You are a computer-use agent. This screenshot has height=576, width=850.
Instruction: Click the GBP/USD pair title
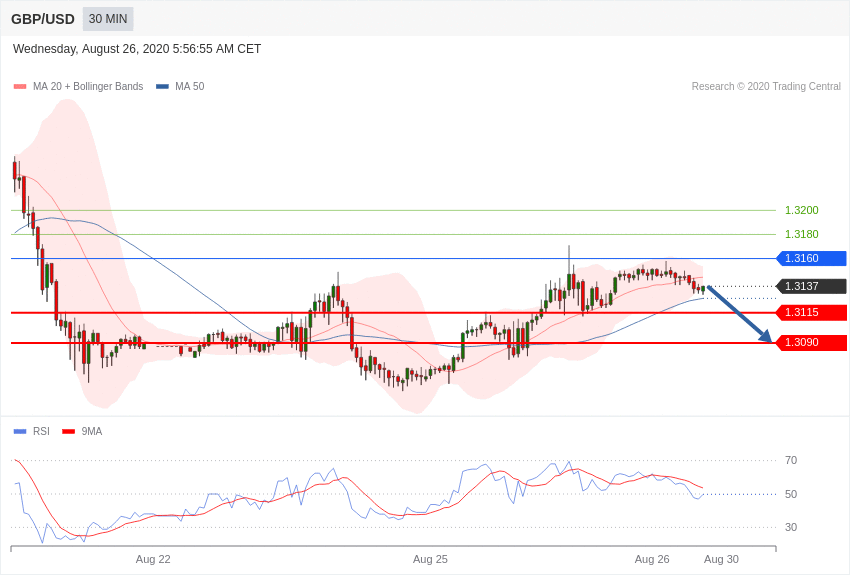[43, 19]
